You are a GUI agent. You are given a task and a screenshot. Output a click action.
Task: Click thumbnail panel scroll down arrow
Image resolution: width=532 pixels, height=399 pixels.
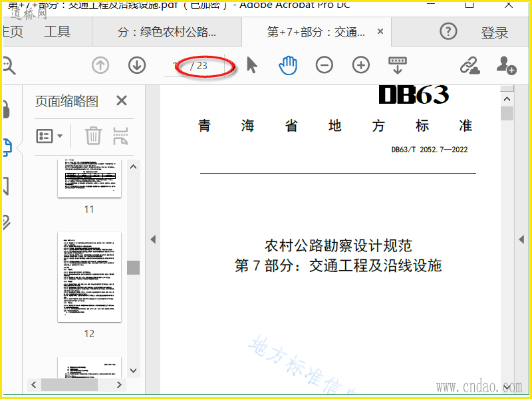pos(134,370)
